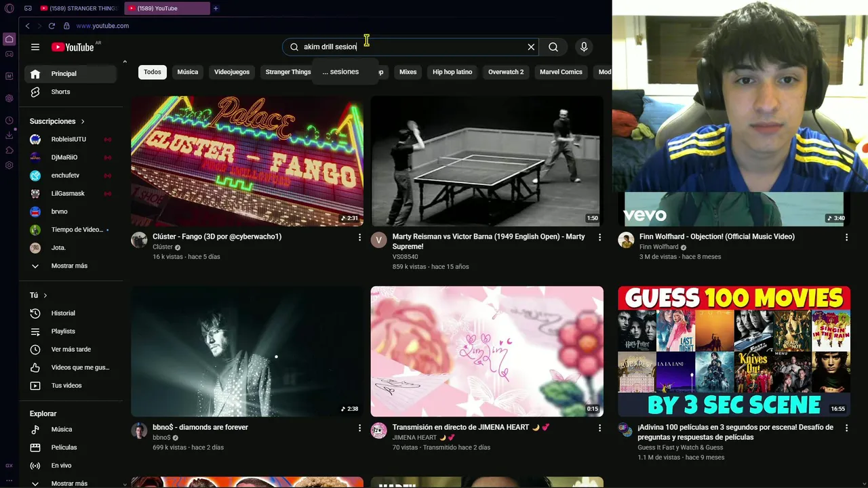Select the Marvel Comics filter chip
Viewport: 868px width, 488px height.
point(561,72)
